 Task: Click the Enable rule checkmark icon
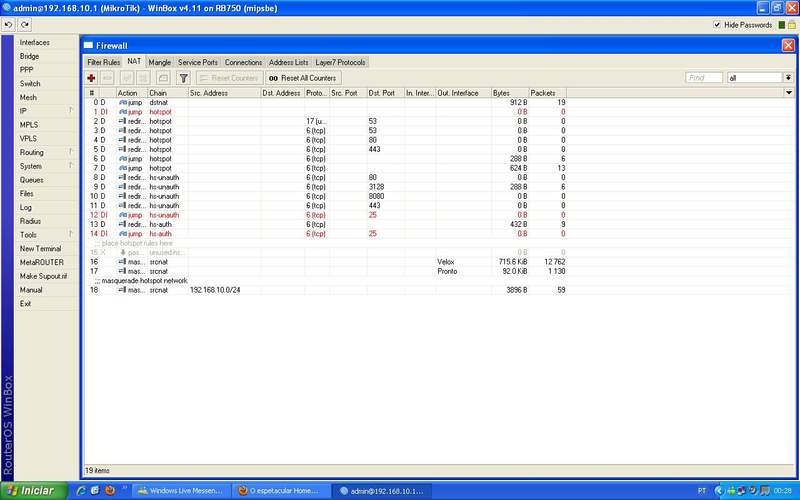127,78
